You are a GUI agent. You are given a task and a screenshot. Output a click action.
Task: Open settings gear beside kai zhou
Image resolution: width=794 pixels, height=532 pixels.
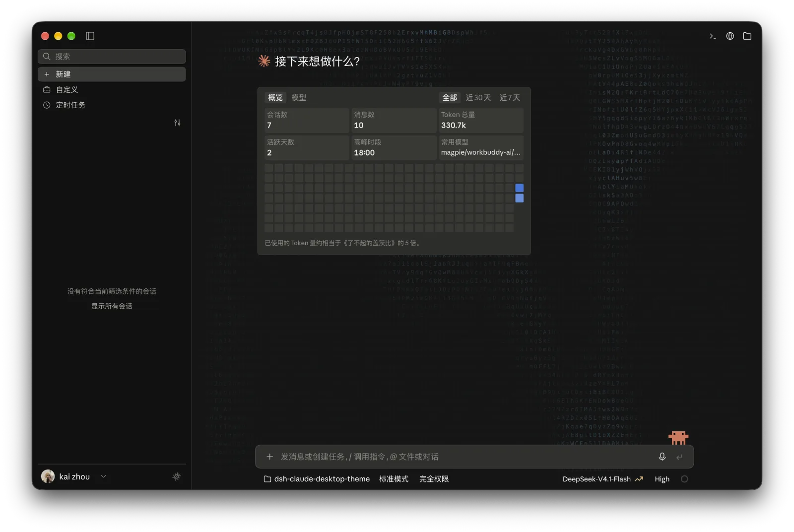pyautogui.click(x=176, y=476)
